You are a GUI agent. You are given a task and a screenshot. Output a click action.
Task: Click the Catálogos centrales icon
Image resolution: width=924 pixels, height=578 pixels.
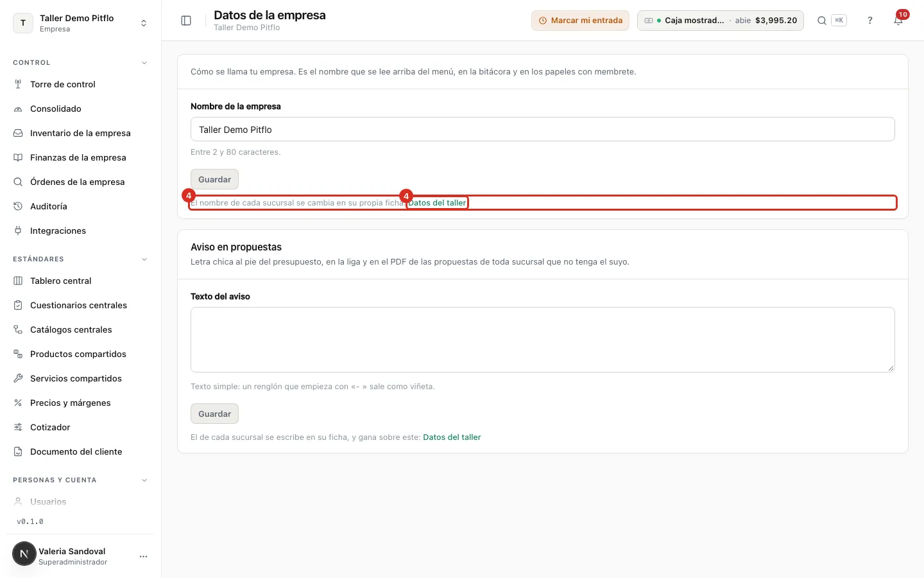18,329
